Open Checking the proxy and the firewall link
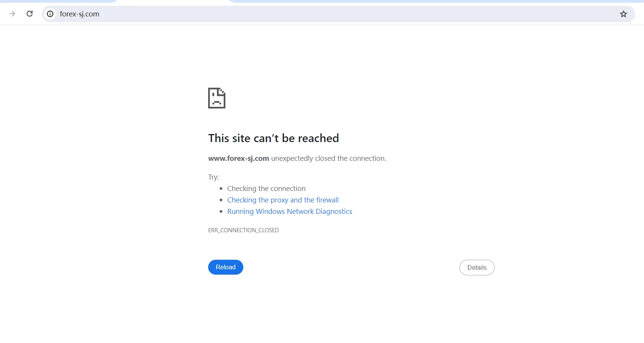Screen dimensions: 644x343 click(283, 200)
